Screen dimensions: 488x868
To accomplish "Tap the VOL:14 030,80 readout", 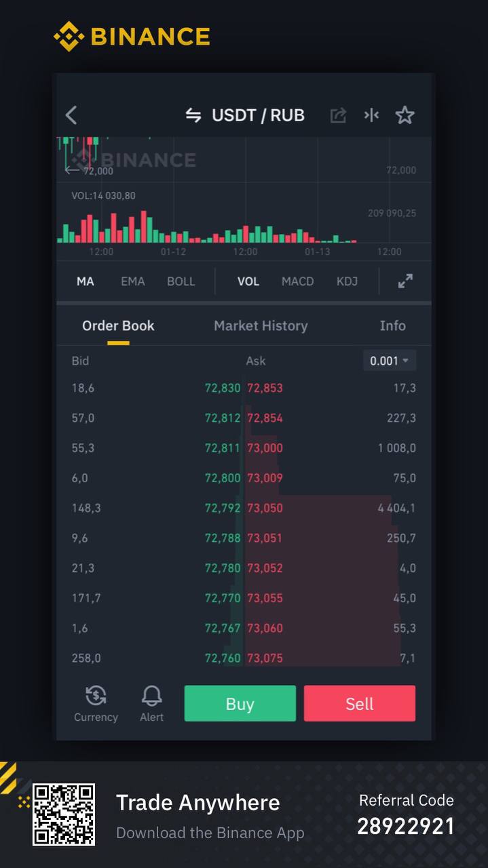I will (103, 196).
